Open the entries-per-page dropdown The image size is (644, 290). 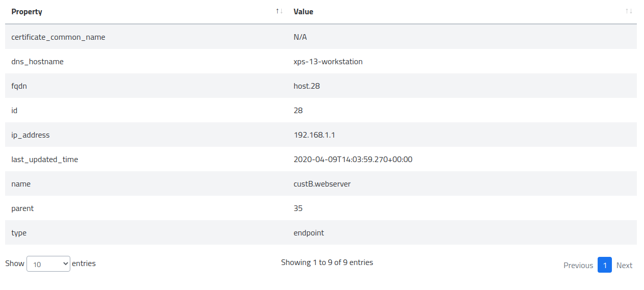click(48, 263)
